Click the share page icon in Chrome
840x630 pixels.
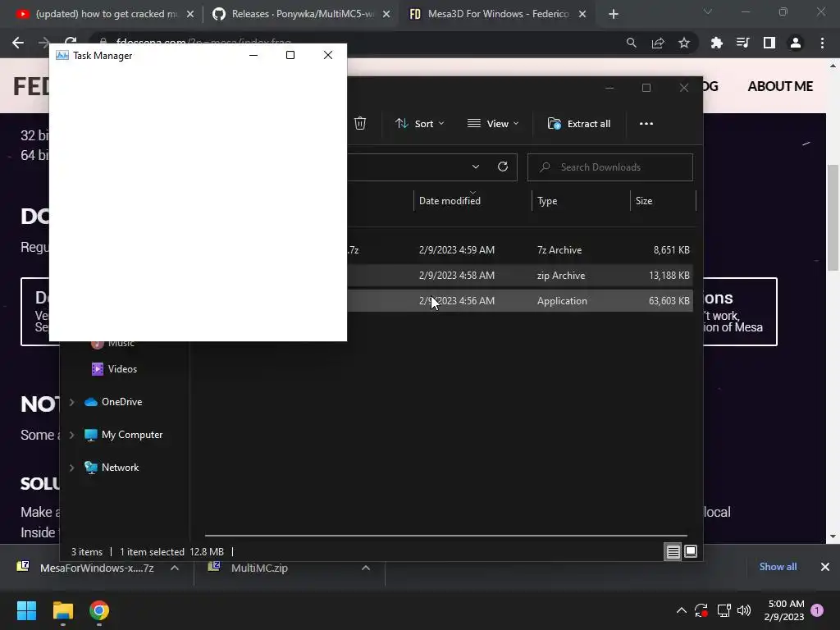pyautogui.click(x=658, y=43)
